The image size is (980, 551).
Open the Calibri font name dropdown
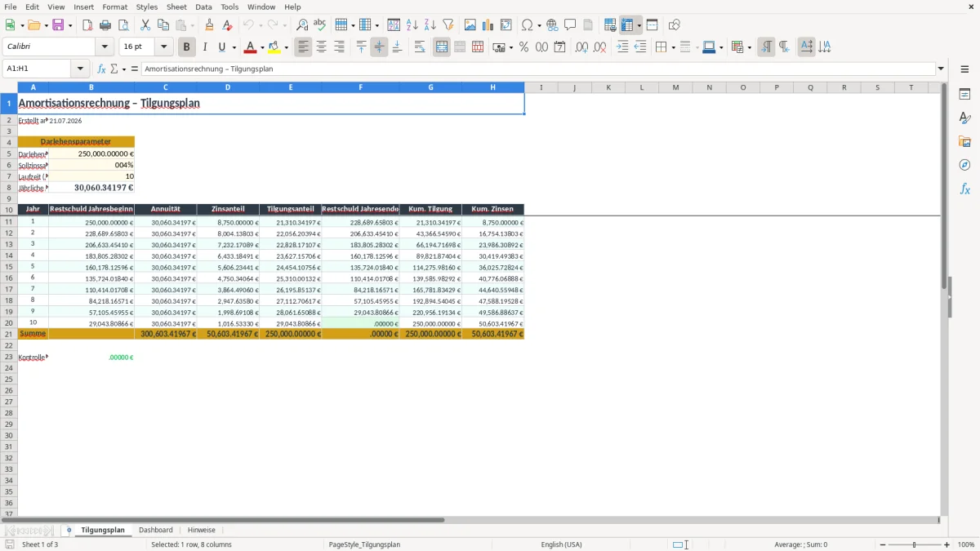point(105,47)
